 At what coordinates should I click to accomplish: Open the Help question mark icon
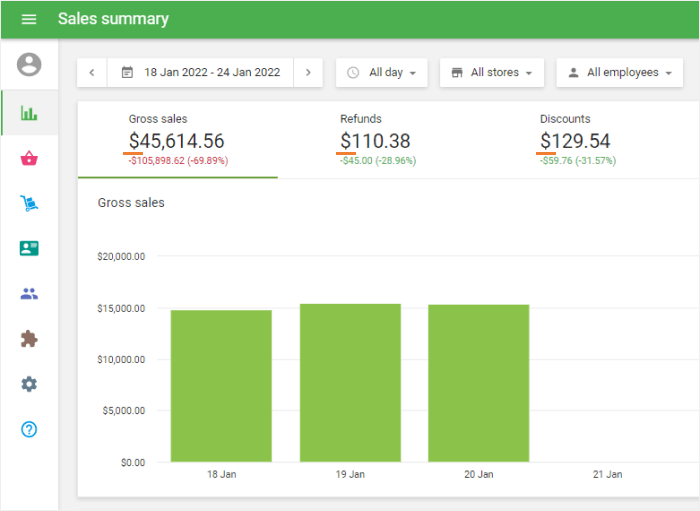click(x=29, y=429)
